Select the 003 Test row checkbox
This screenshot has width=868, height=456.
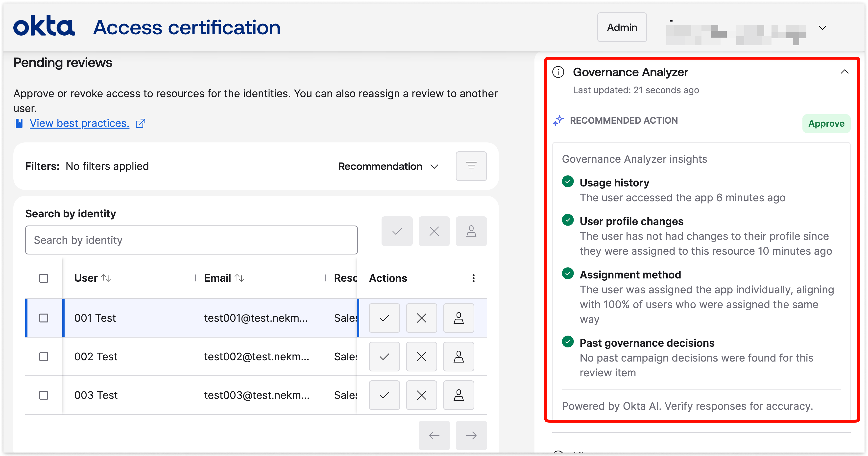(x=44, y=395)
